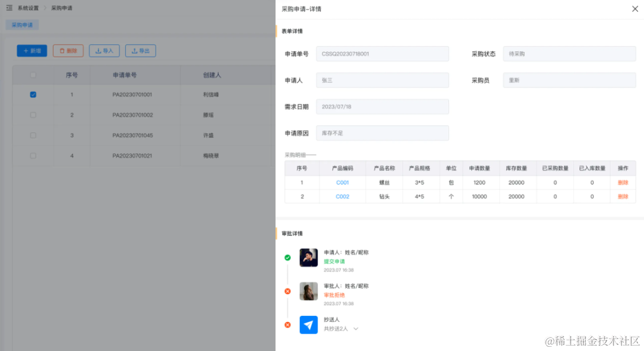Open the approver's avatar photo
The image size is (644, 351).
click(x=308, y=291)
